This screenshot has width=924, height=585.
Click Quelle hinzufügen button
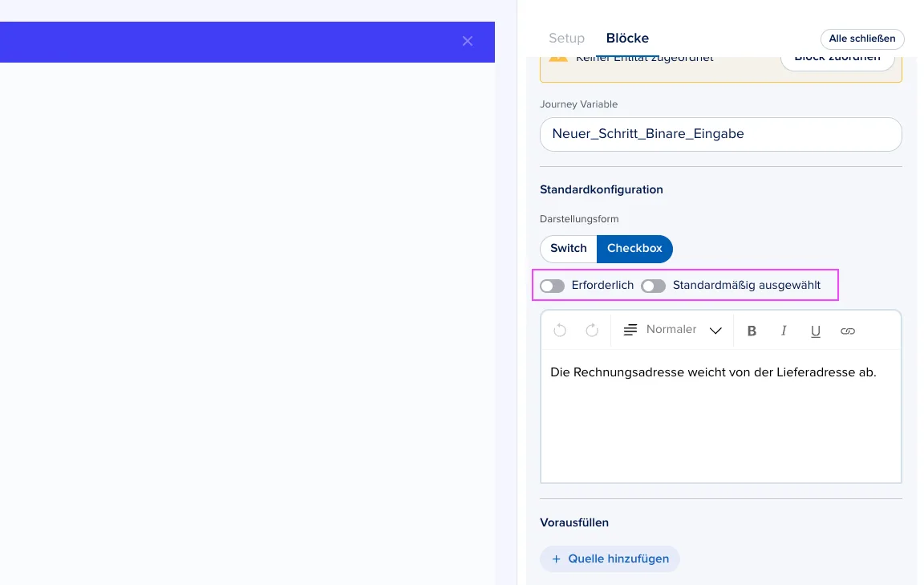[610, 559]
